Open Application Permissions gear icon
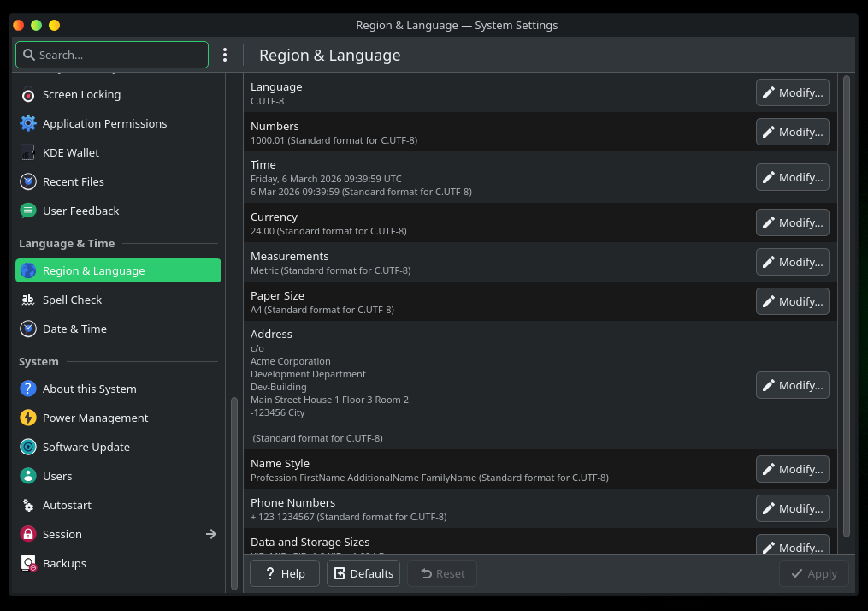868x611 pixels. (x=28, y=124)
